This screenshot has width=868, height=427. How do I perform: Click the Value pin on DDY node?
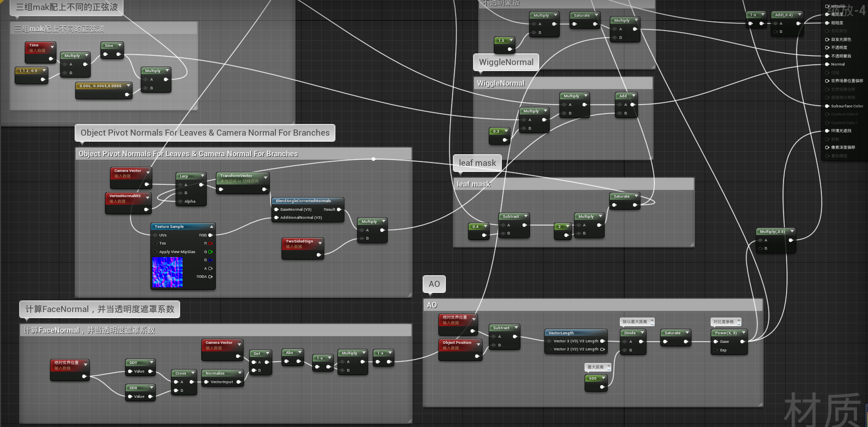(x=130, y=371)
